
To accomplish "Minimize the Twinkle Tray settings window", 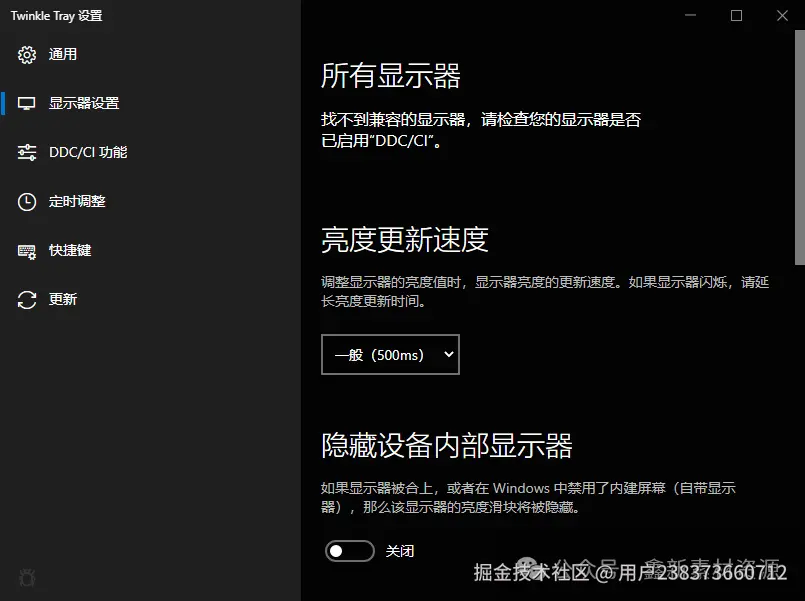I will click(x=691, y=15).
